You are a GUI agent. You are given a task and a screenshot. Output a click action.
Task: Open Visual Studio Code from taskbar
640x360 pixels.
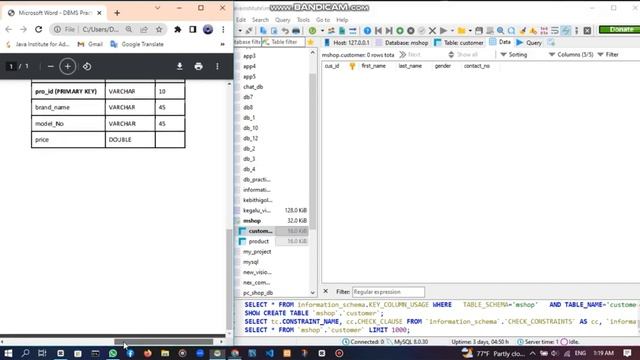270,353
